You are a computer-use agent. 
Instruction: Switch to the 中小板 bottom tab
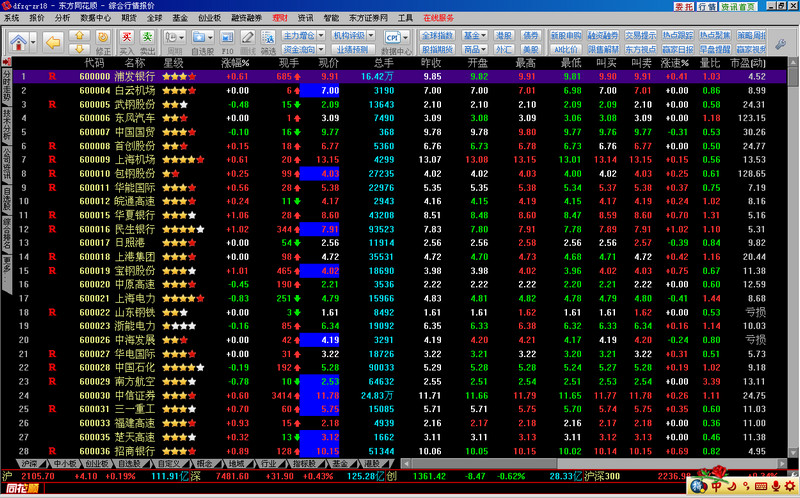65,463
